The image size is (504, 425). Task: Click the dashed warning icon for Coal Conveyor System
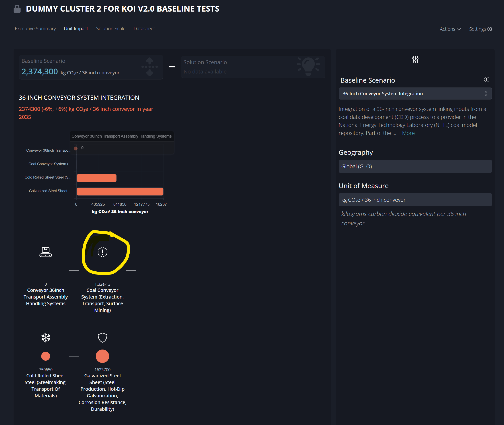[102, 252]
